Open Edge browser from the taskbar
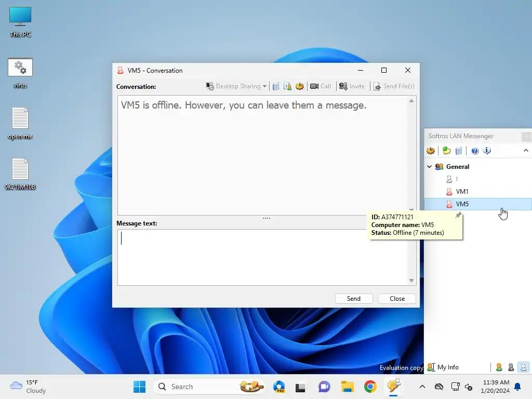The width and height of the screenshot is (532, 399). click(x=279, y=387)
